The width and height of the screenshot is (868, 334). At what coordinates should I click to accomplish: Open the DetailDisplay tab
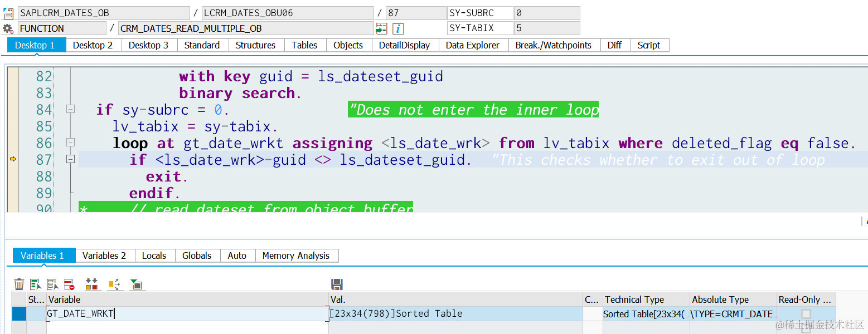(x=405, y=45)
